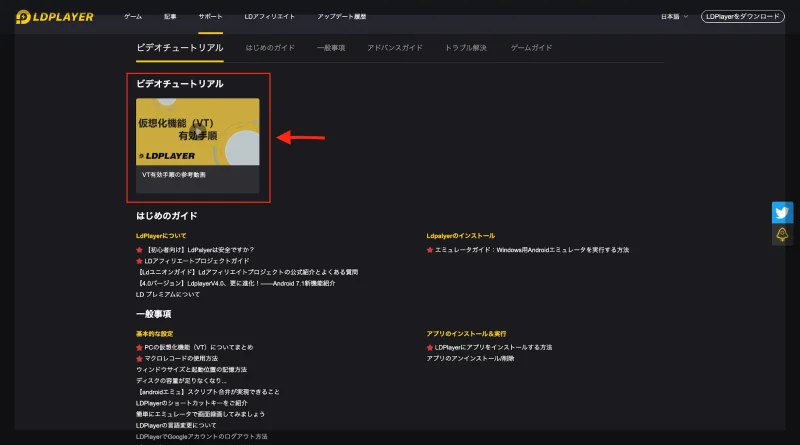Open アプリのアンインストール/削除 article
Screen dimensions: 800x445
(x=470, y=358)
